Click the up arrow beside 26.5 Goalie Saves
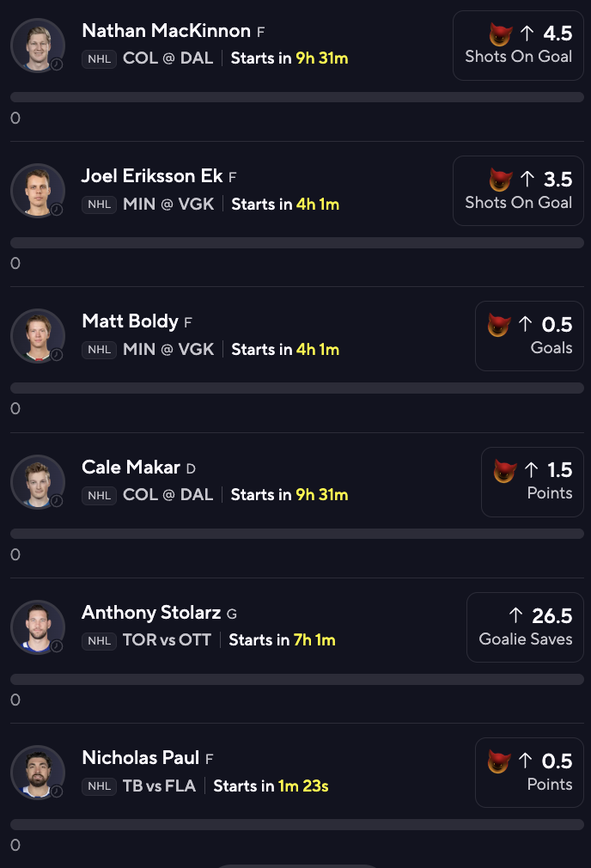 tap(515, 615)
